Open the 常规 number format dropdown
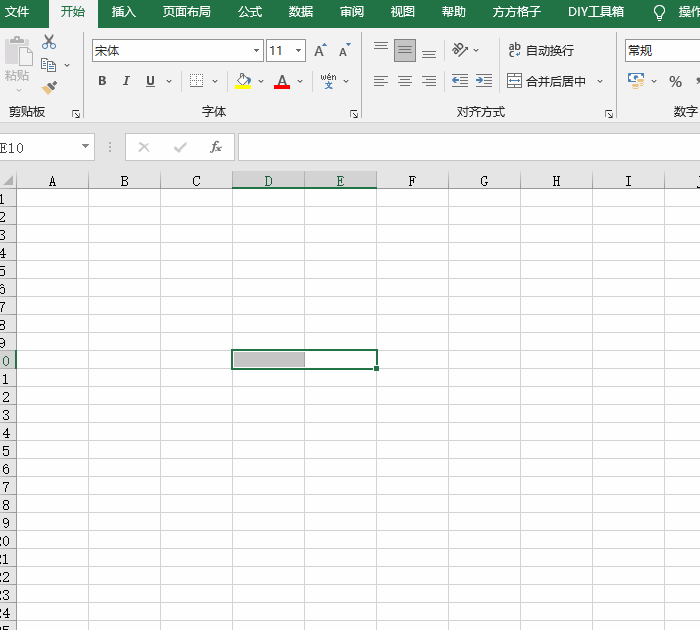This screenshot has width=700, height=630. [662, 50]
